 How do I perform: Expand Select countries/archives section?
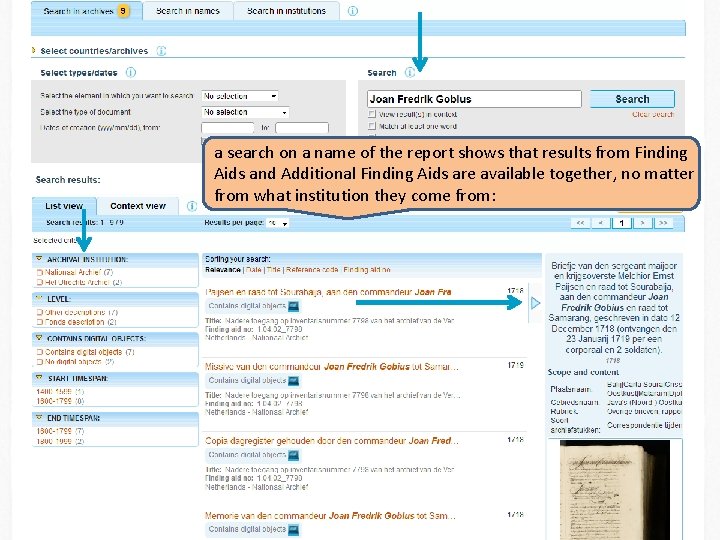pos(34,51)
